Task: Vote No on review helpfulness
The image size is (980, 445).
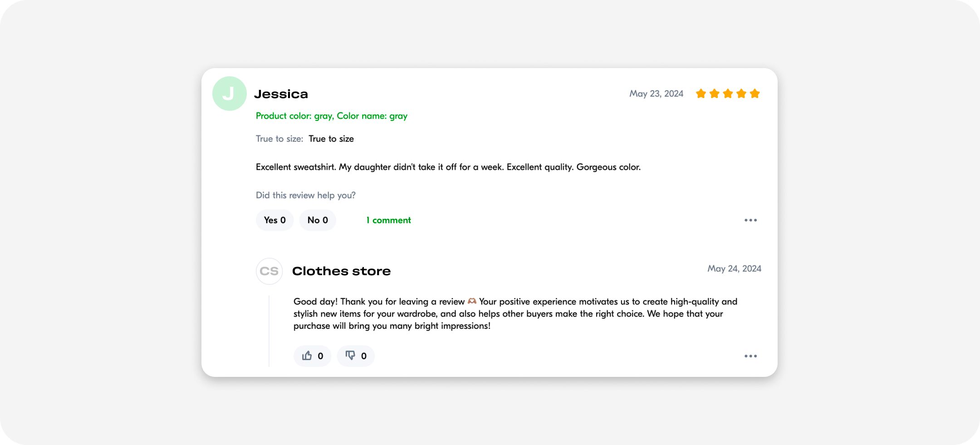Action: 318,220
